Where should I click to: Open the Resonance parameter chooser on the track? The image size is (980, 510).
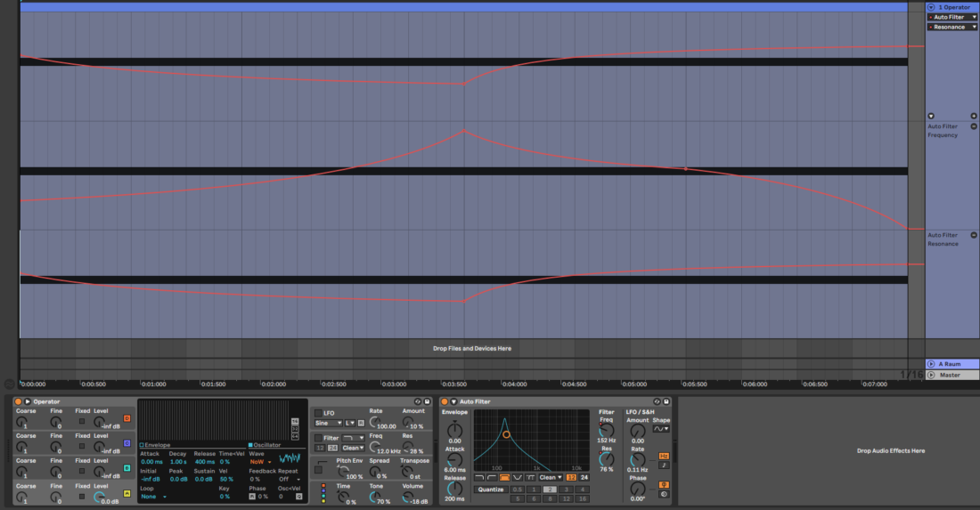[x=952, y=27]
